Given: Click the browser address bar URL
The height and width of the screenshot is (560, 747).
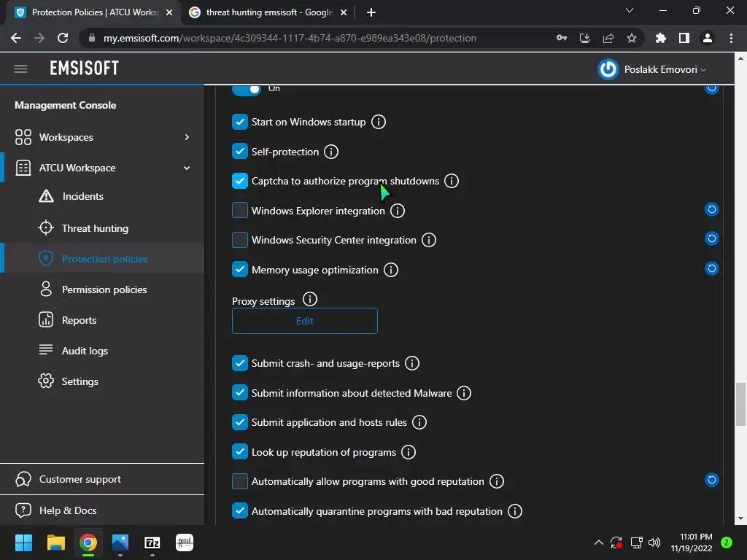Looking at the screenshot, I should point(290,38).
